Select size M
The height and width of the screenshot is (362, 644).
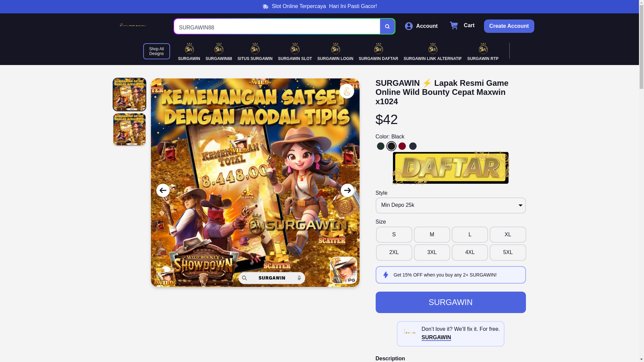pyautogui.click(x=432, y=235)
